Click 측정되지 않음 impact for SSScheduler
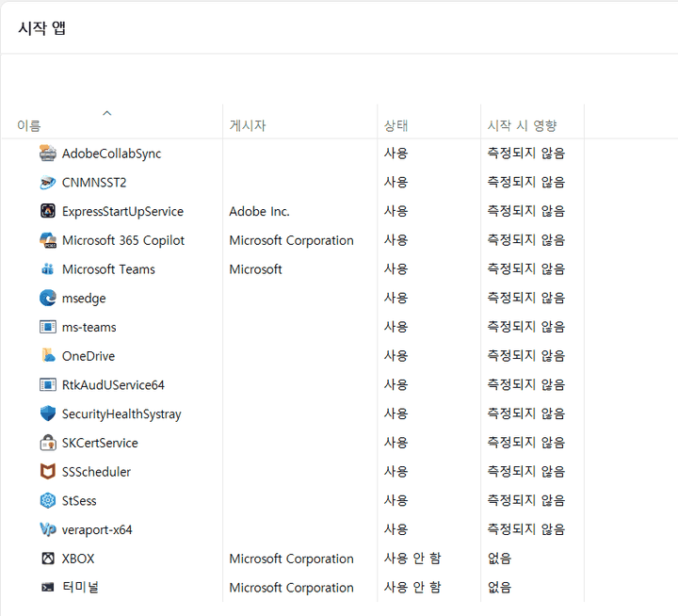 click(x=526, y=471)
